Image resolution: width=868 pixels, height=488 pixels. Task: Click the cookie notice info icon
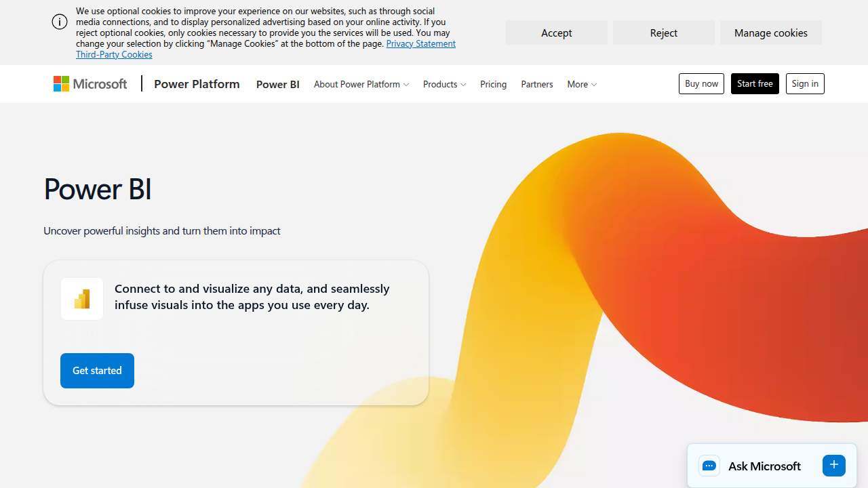[60, 22]
